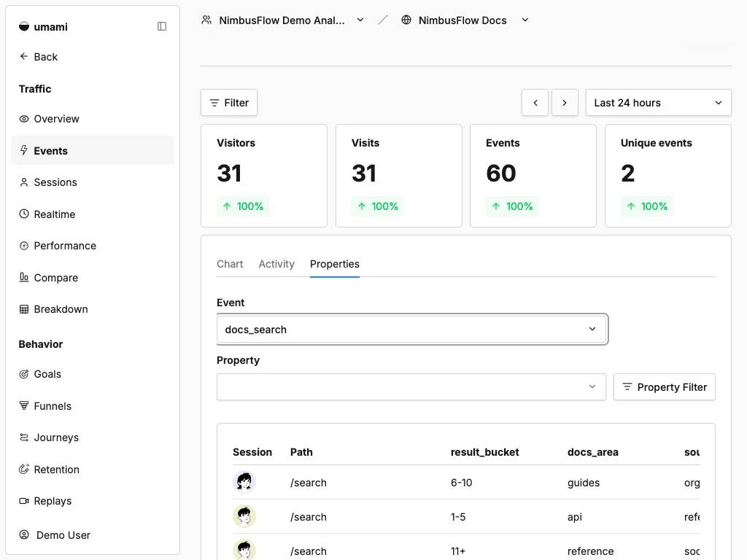Click the result_bucket column header
747x560 pixels.
pyautogui.click(x=484, y=452)
